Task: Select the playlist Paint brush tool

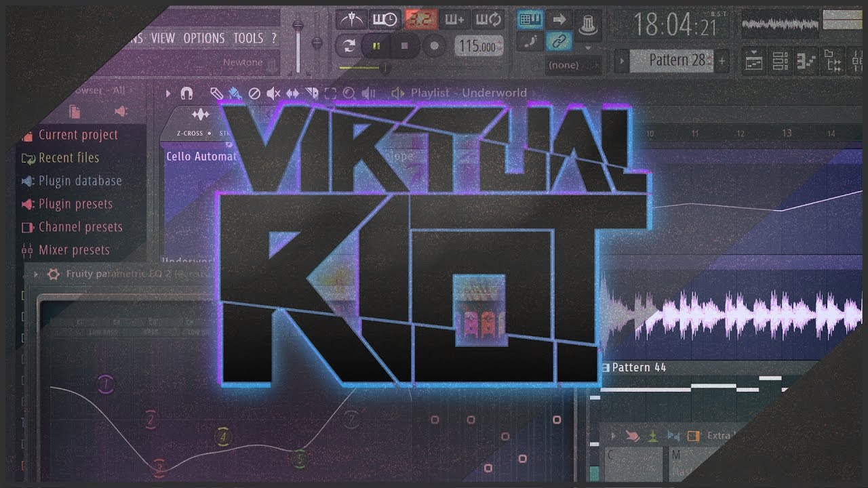Action: coord(235,93)
